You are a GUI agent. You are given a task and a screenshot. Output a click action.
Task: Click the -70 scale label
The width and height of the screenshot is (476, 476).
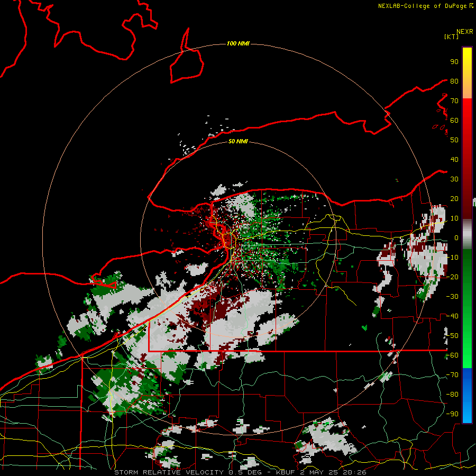[452, 375]
